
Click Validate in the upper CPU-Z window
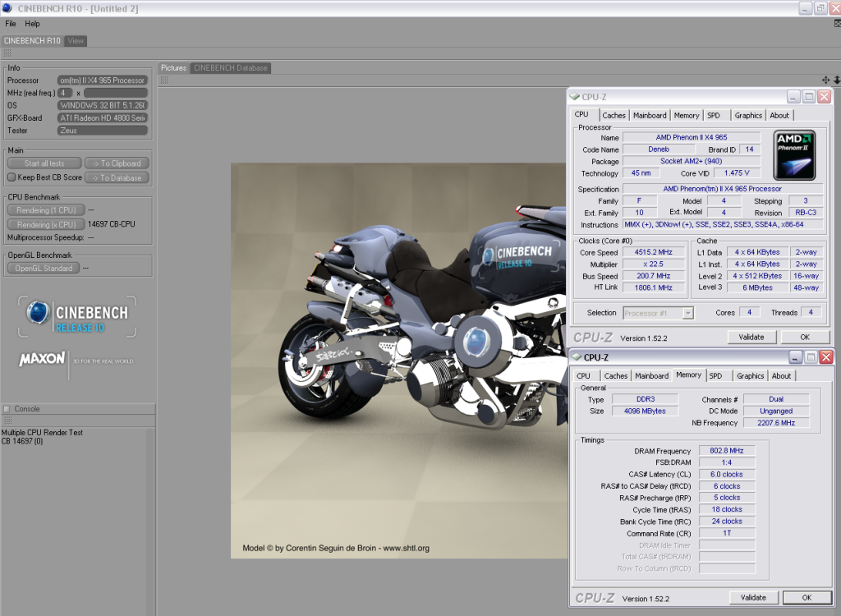pos(751,337)
